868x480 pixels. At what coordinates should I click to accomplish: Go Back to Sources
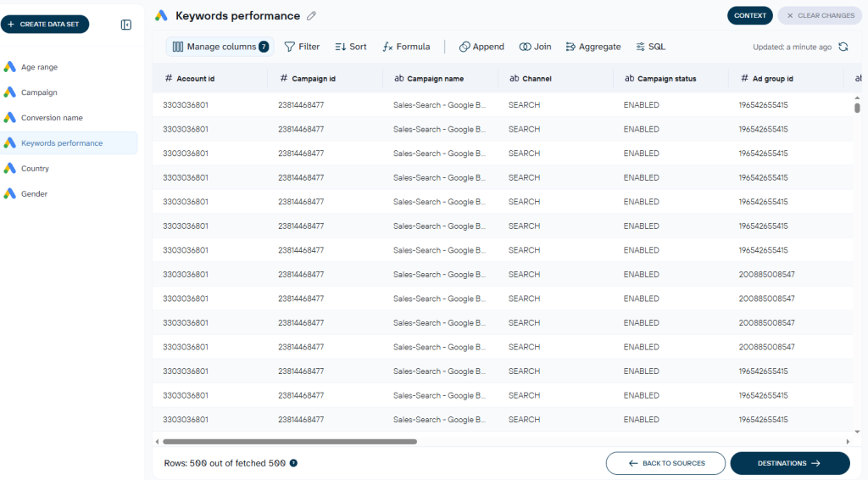(665, 463)
